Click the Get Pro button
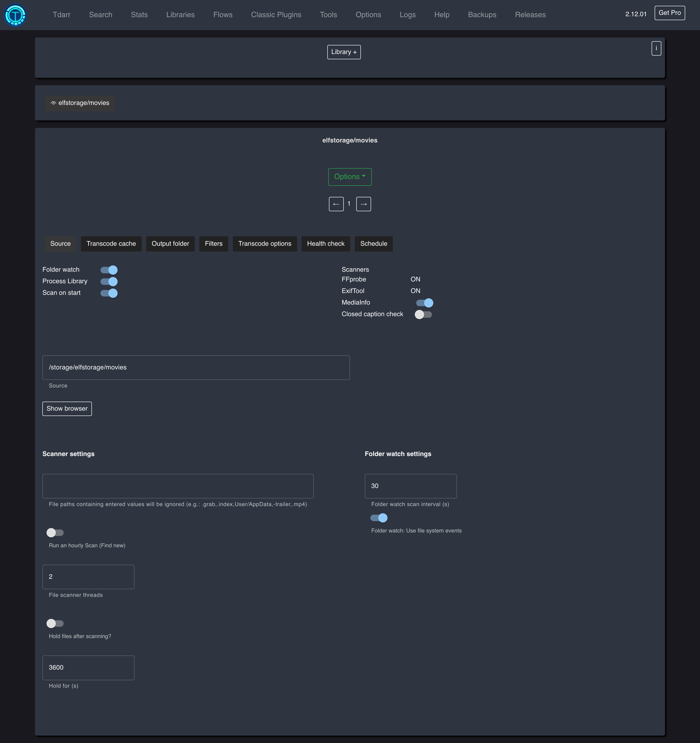700x743 pixels. point(670,13)
